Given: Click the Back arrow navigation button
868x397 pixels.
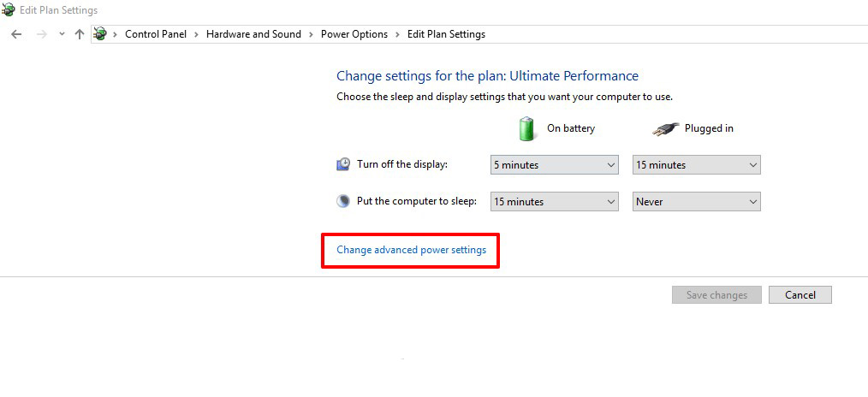Looking at the screenshot, I should point(16,34).
